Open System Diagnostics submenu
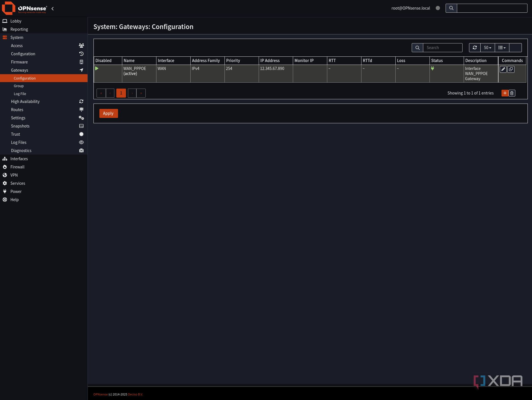The width and height of the screenshot is (532, 400). tap(44, 151)
